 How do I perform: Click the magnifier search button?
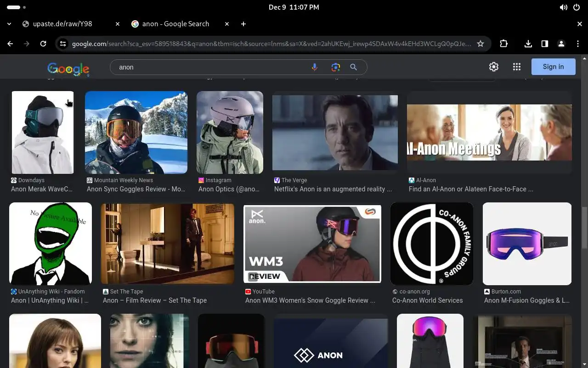pyautogui.click(x=354, y=67)
